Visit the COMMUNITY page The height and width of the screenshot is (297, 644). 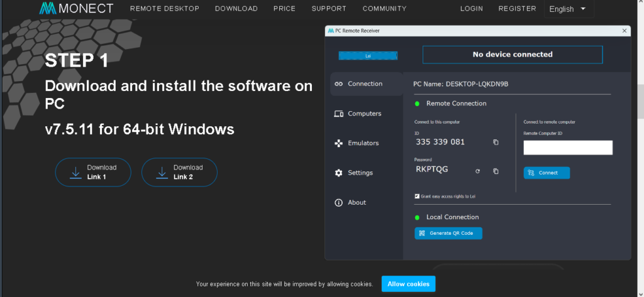coord(384,9)
